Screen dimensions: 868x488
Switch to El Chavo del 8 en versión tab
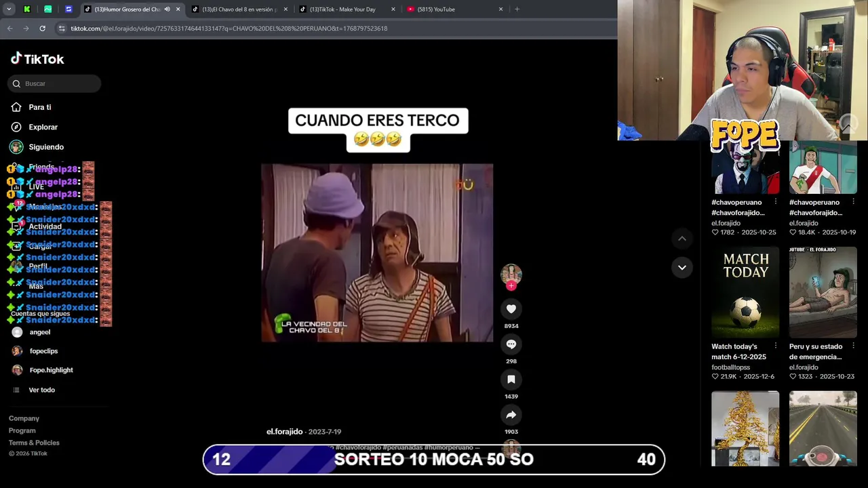[239, 9]
